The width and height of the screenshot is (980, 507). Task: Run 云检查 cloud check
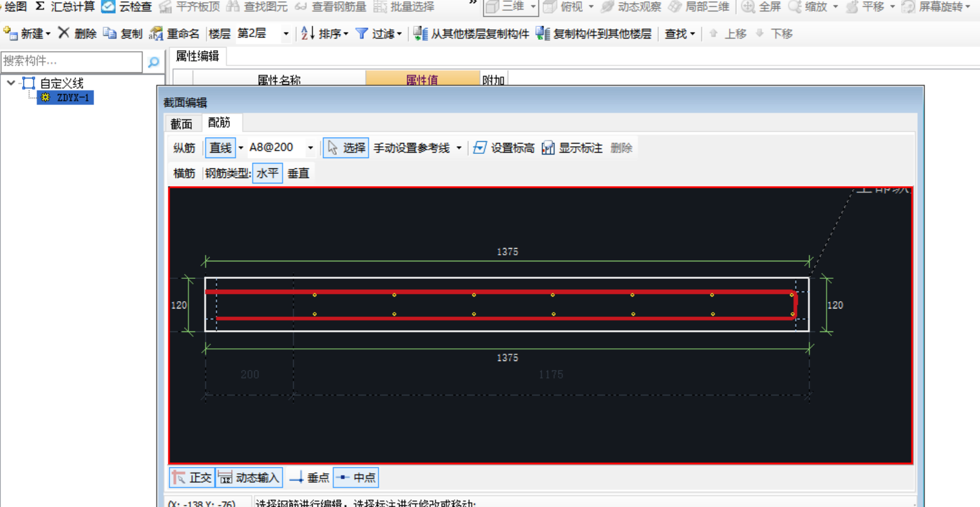(127, 7)
